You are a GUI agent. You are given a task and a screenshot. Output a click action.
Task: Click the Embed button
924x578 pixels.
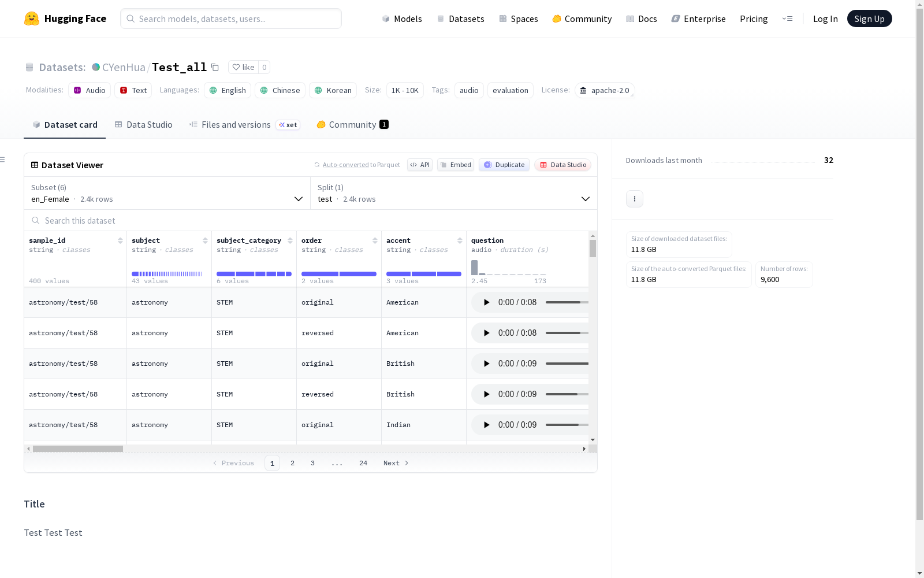point(456,165)
